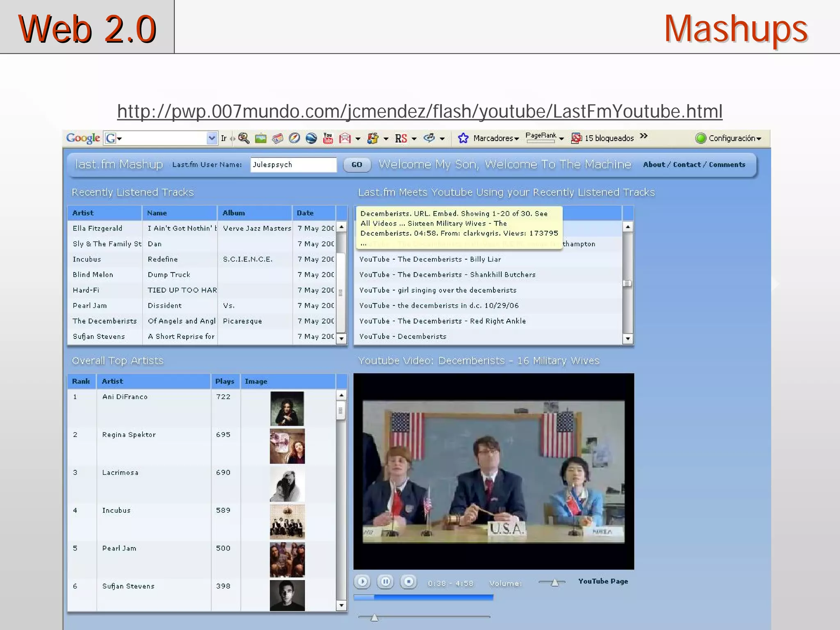This screenshot has height=630, width=840.
Task: Click the Google Earth globe toolbar icon
Action: (311, 138)
